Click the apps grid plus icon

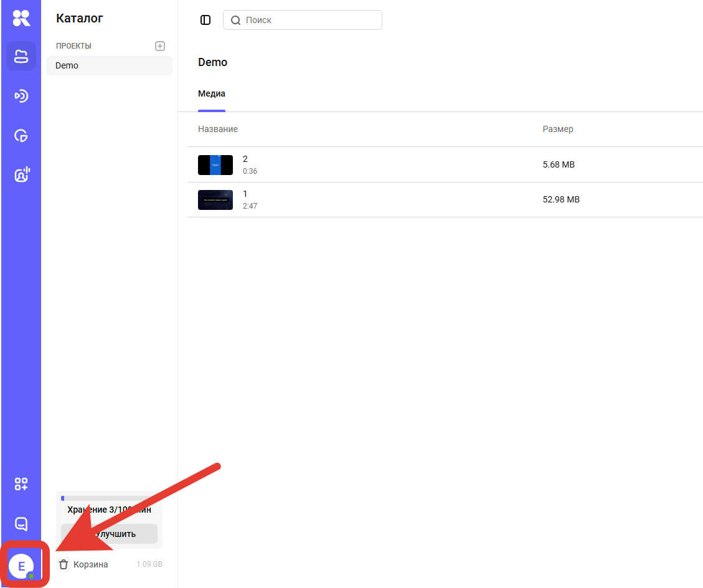[x=21, y=484]
